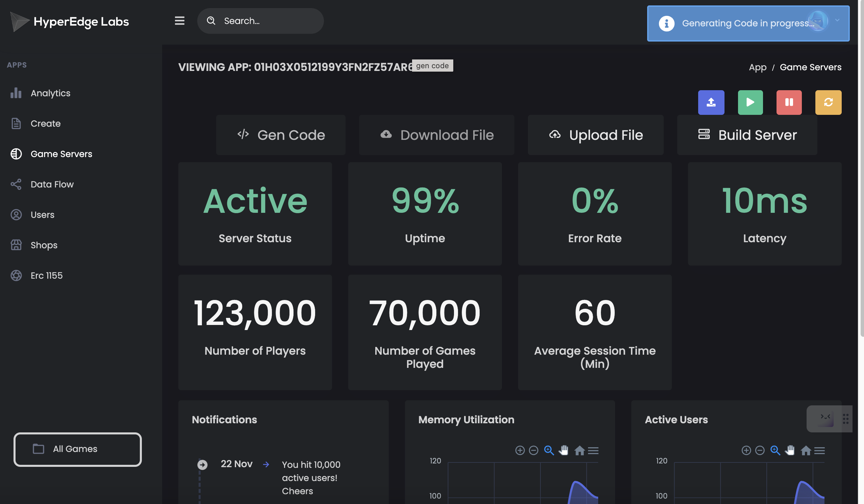Click the All Games button
The width and height of the screenshot is (864, 504).
pyautogui.click(x=77, y=449)
